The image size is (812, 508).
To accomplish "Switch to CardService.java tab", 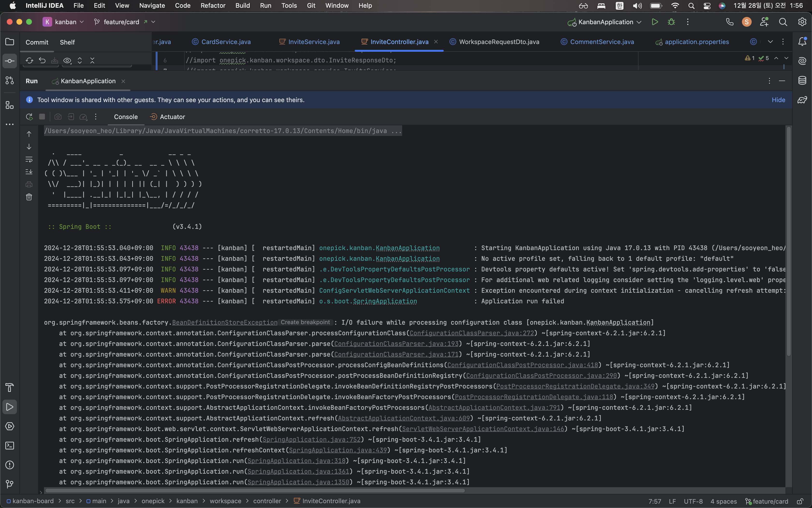I will click(x=221, y=42).
